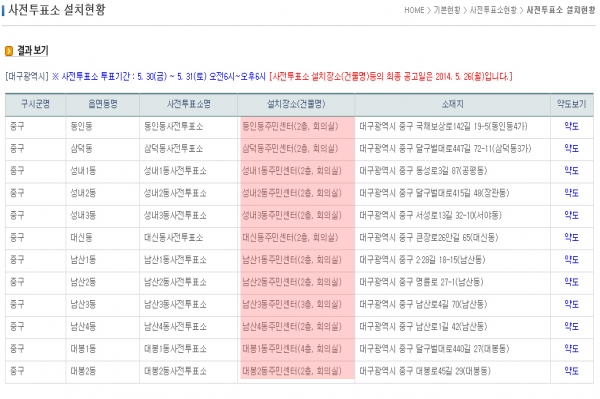Viewport: 600px width, 399px height.
Task: Open 약도 link for 성내3동 row
Action: [x=571, y=215]
